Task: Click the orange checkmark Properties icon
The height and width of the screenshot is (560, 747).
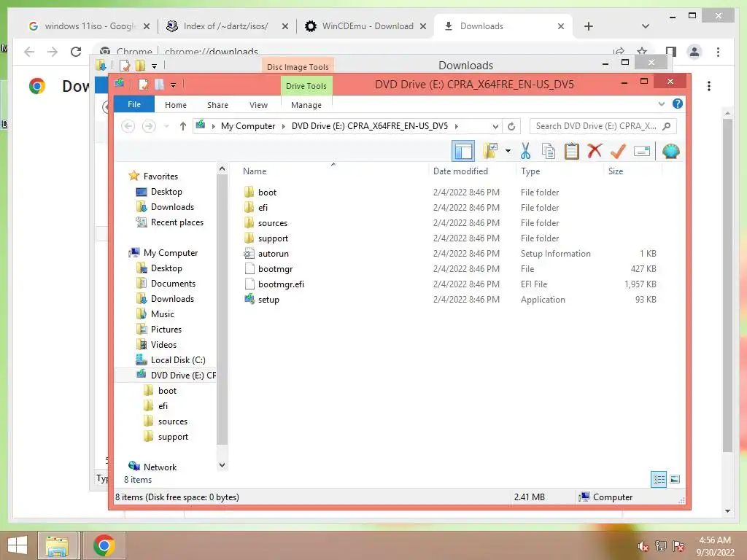Action: pos(618,152)
